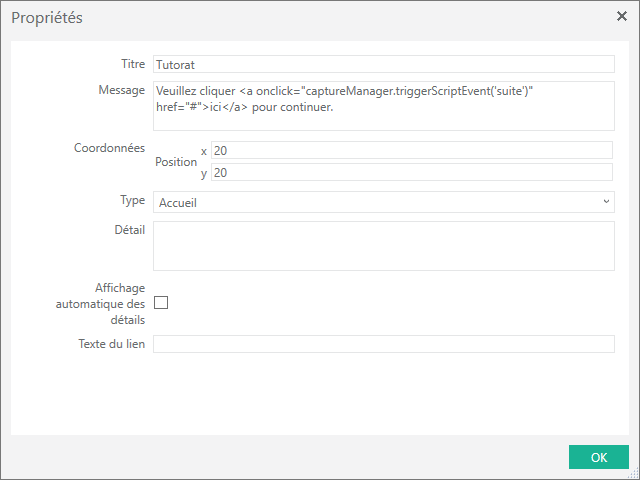Select the x coordinate input field
Screen dimensions: 640x480
pyautogui.click(x=412, y=150)
